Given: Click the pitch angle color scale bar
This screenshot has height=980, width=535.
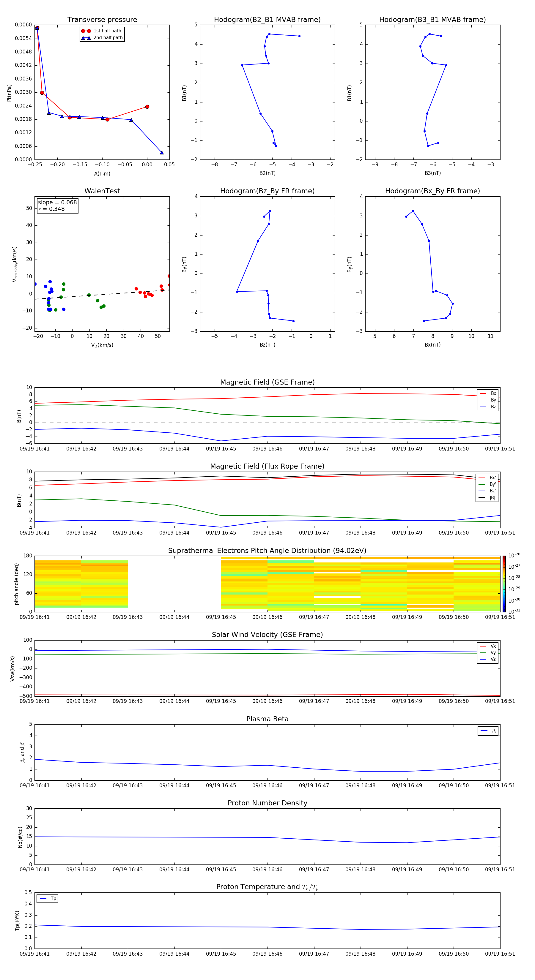Looking at the screenshot, I should (x=504, y=584).
